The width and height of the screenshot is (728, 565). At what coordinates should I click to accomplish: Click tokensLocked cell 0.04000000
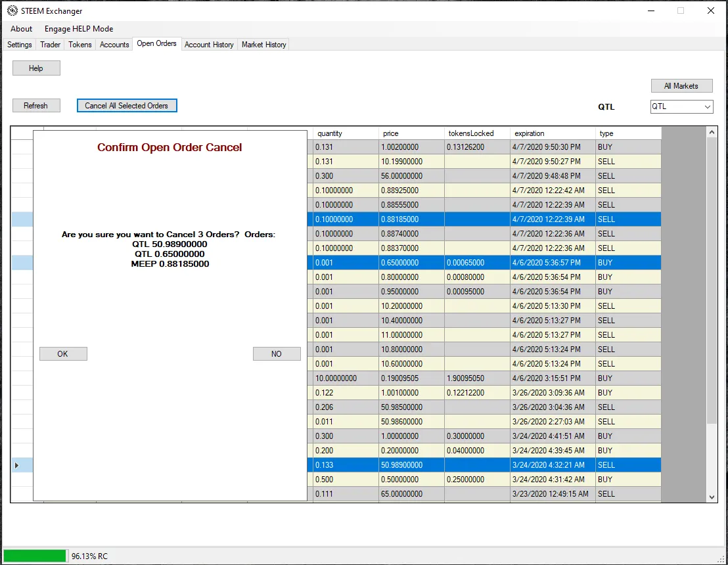pyautogui.click(x=477, y=450)
